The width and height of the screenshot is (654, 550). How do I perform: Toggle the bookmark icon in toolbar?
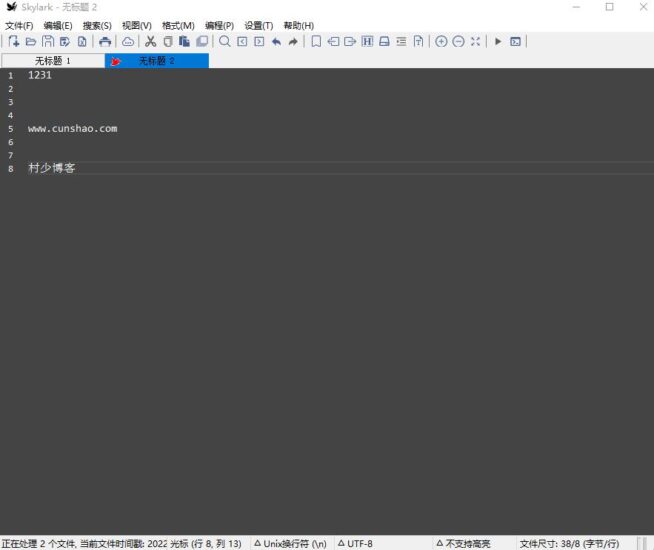(x=316, y=42)
